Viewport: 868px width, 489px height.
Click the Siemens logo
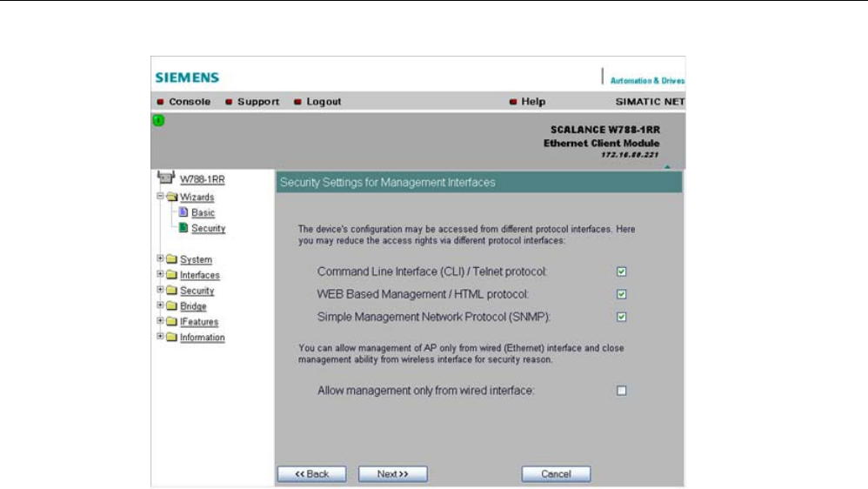187,77
